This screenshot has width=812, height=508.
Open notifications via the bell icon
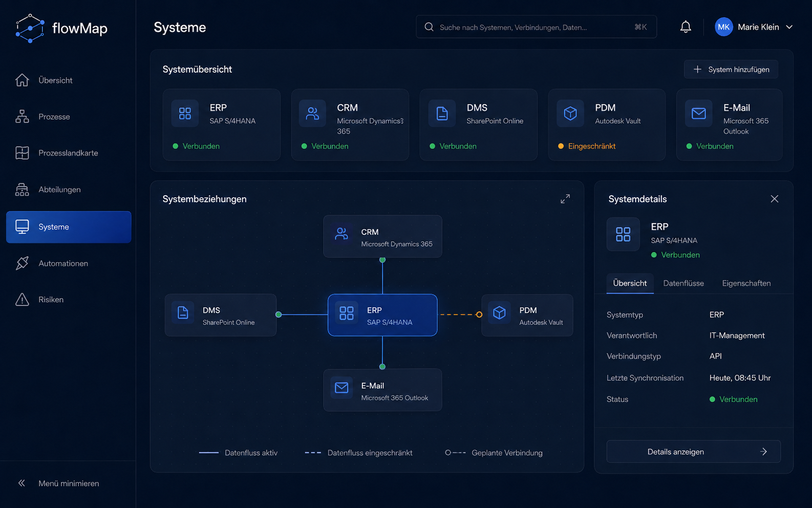[686, 27]
